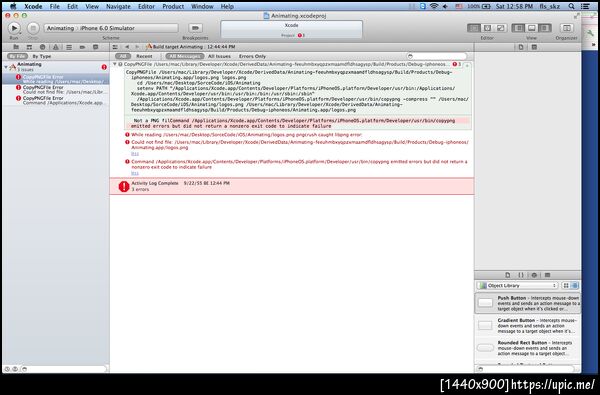Screen dimensions: 600x395
Task: Open the File menu
Action: point(55,7)
